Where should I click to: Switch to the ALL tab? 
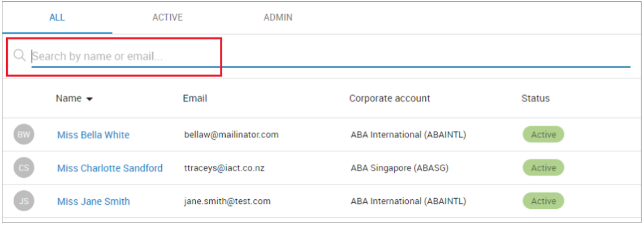[57, 18]
